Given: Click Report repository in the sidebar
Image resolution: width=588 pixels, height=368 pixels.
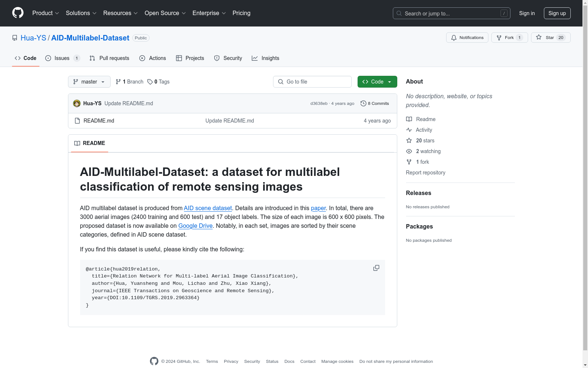Looking at the screenshot, I should pos(425,172).
